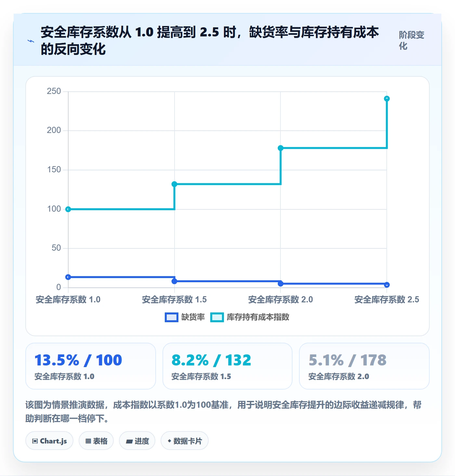Viewport: 455px width, 476px height.
Task: Click the 缺货率 point at 安全库存系数 2.5
Action: pos(387,285)
